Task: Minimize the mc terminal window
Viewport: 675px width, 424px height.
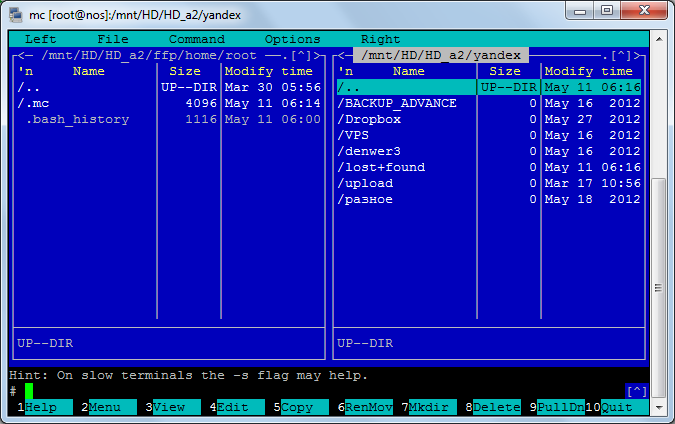Action: (580, 11)
